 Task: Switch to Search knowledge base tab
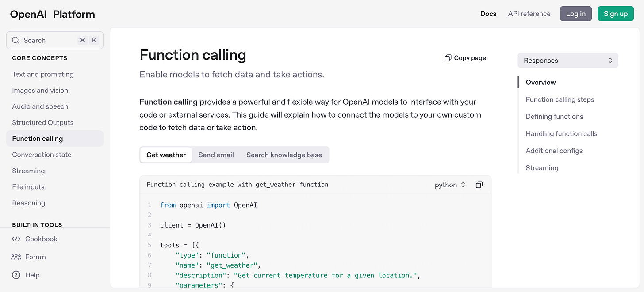[x=284, y=155]
